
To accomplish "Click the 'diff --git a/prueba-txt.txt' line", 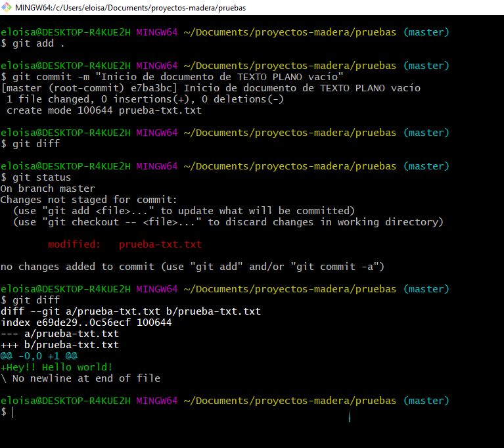I will tap(131, 311).
